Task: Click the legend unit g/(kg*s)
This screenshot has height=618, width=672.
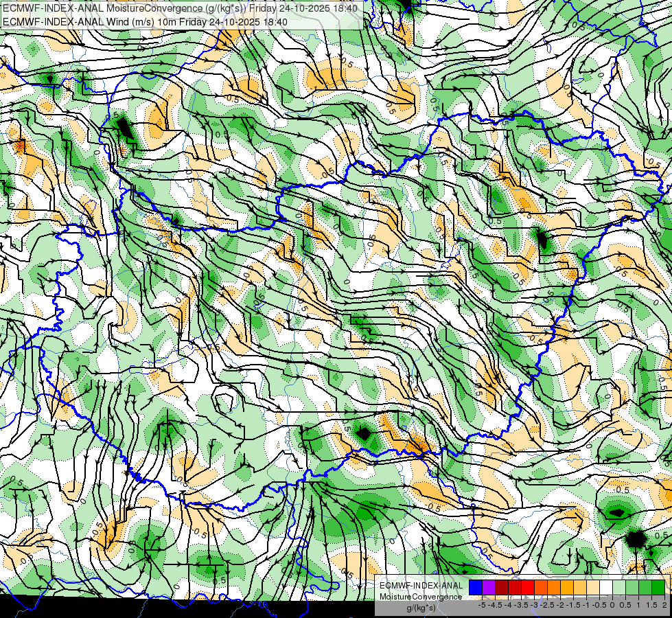Action: tap(421, 608)
